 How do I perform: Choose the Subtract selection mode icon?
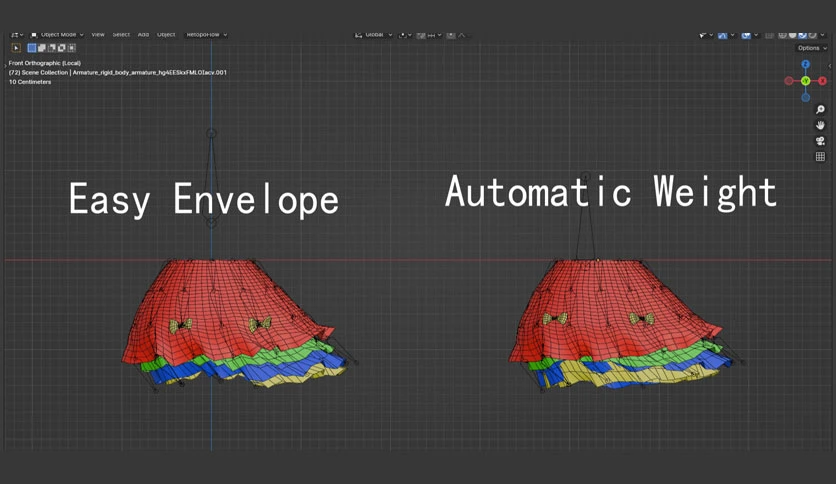click(52, 48)
